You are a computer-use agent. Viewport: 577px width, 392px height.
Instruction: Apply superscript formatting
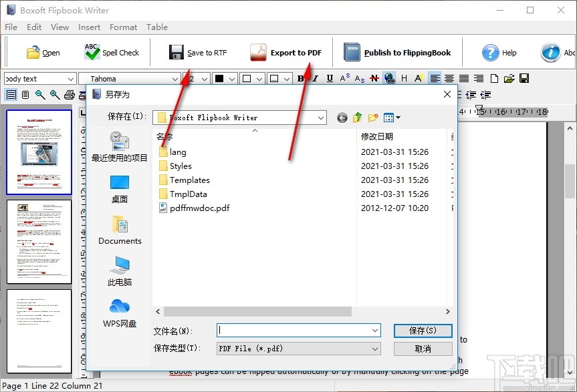tap(344, 78)
